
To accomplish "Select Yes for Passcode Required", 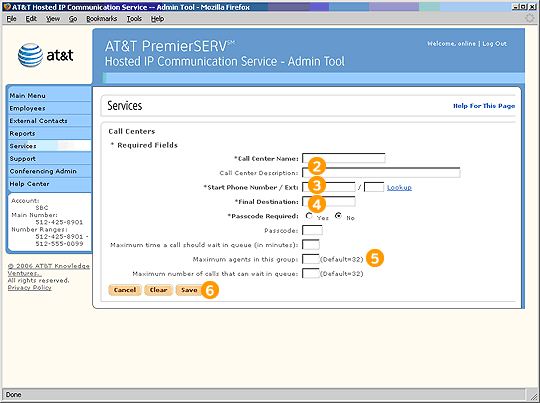I will click(x=309, y=216).
